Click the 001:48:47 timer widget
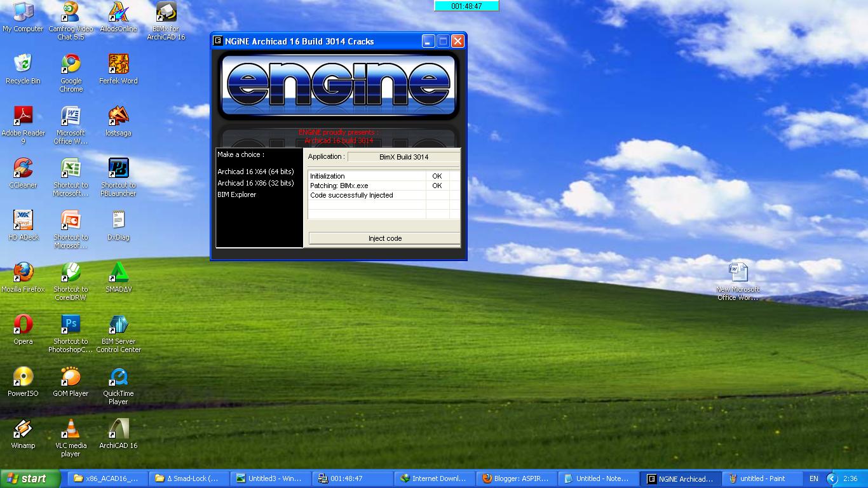The width and height of the screenshot is (868, 488). coord(466,6)
